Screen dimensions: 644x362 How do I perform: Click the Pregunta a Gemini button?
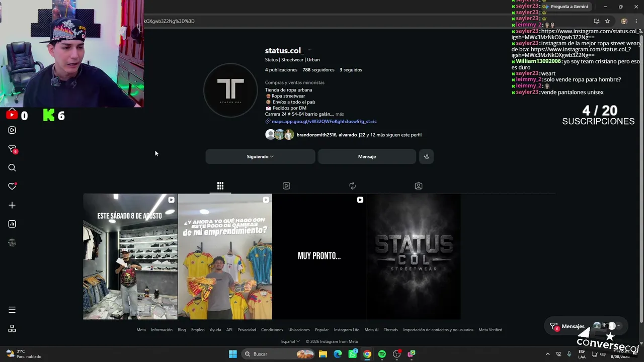pyautogui.click(x=567, y=7)
